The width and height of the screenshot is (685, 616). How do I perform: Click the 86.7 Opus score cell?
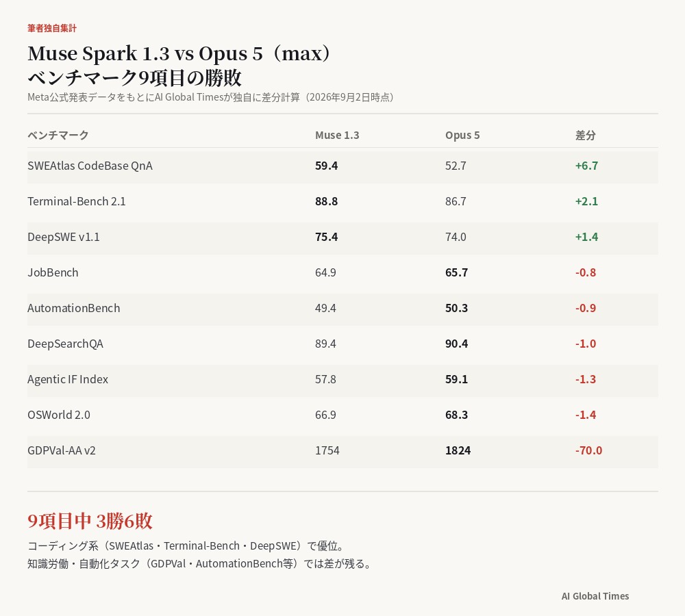tap(456, 201)
